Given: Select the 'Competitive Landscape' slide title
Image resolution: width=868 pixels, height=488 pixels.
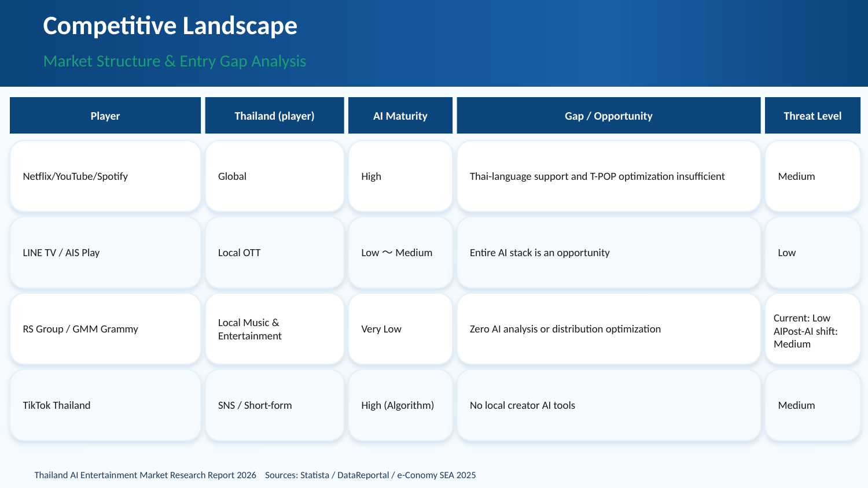Looking at the screenshot, I should [170, 26].
